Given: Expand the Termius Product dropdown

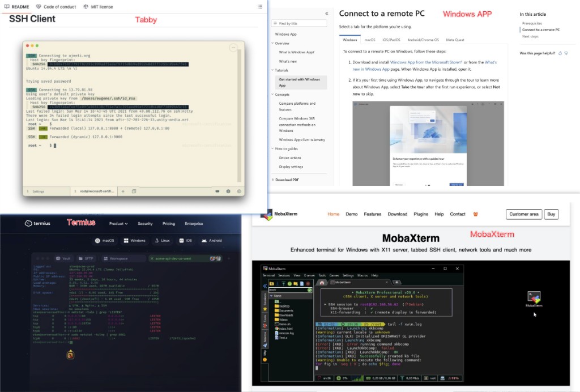Looking at the screenshot, I should (x=118, y=223).
